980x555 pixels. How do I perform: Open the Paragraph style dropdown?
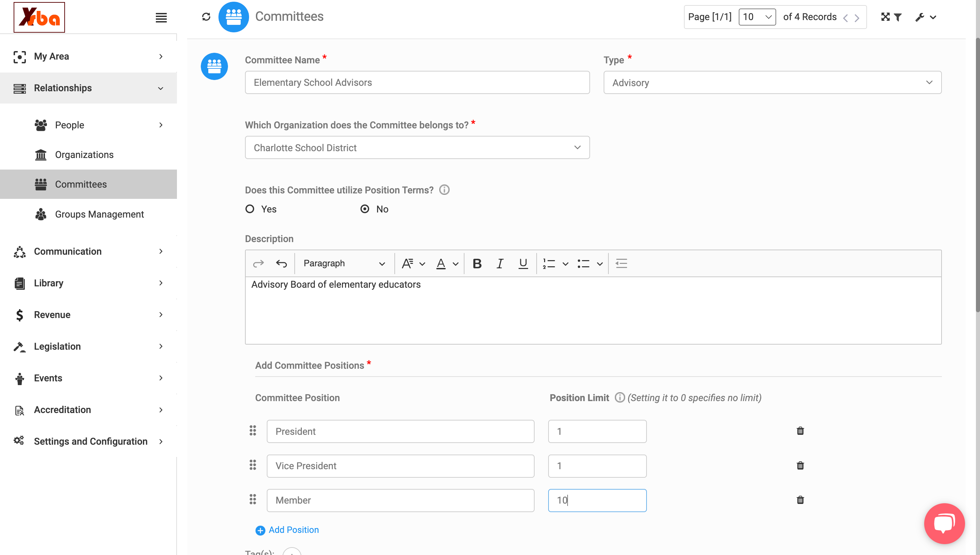tap(344, 264)
